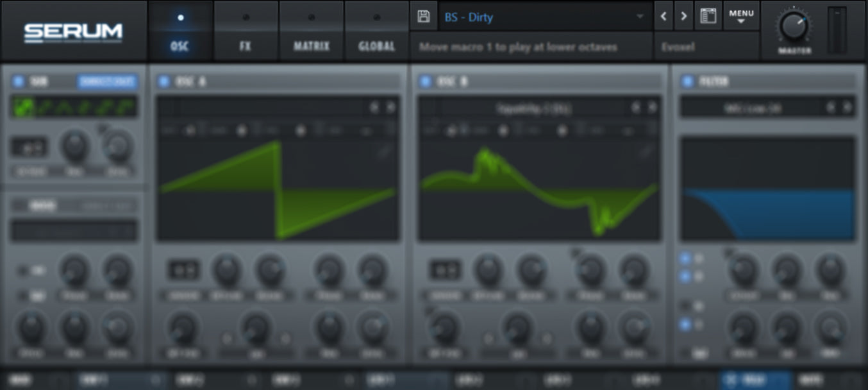The image size is (868, 390).
Task: Click the MASTER volume knob
Action: tap(794, 26)
